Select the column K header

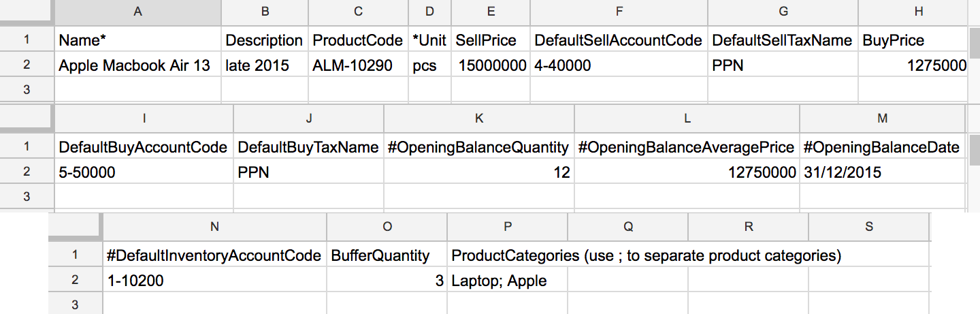pos(479,119)
